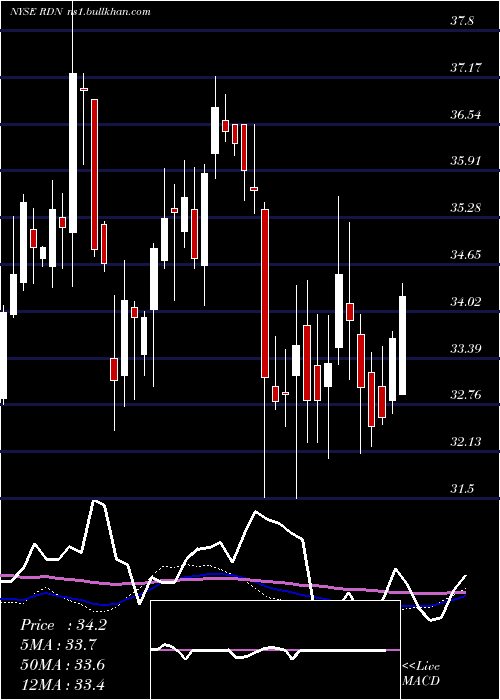Click the 32.76 price axis label
Image resolution: width=500 pixels, height=700 pixels.
pyautogui.click(x=466, y=395)
